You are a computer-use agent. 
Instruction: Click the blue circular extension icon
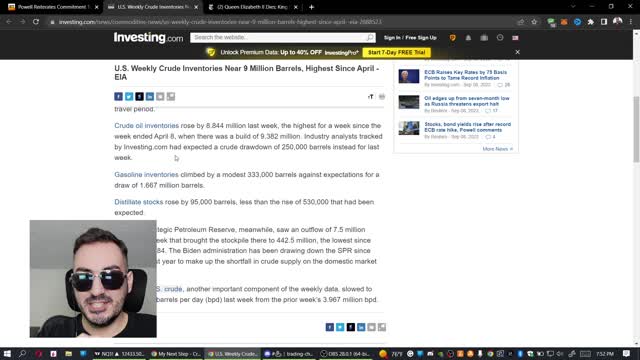577,22
